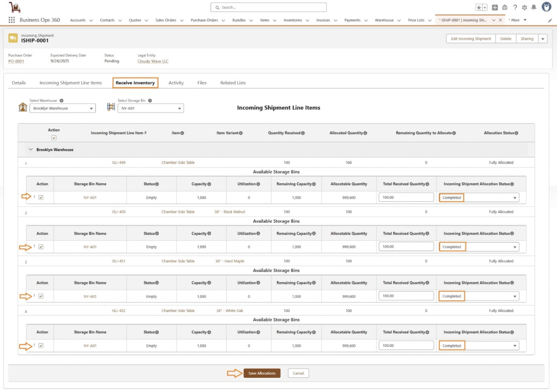557x392 pixels.
Task: Uncheck NY-A01 bin checkbox for ISLI-449
Action: click(x=41, y=197)
